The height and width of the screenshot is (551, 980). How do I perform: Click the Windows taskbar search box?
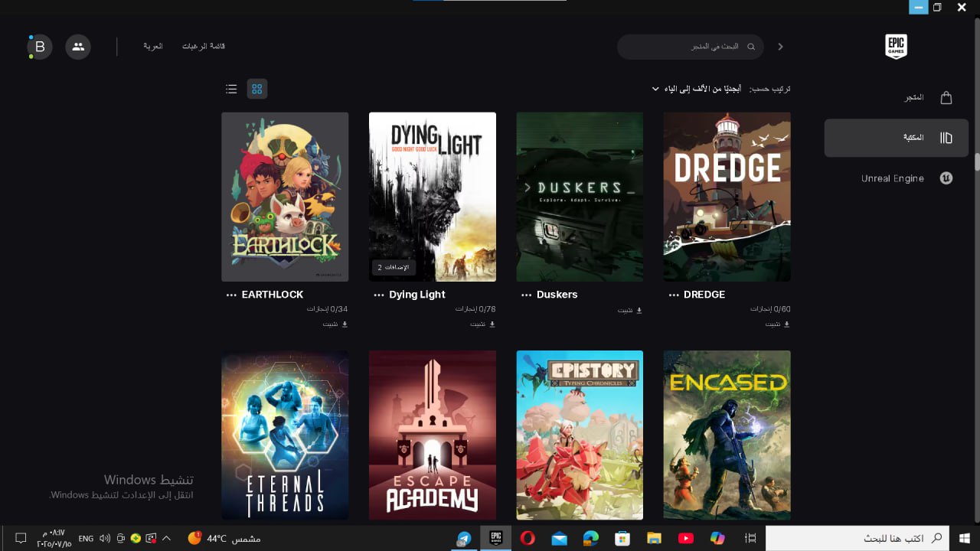(857, 538)
